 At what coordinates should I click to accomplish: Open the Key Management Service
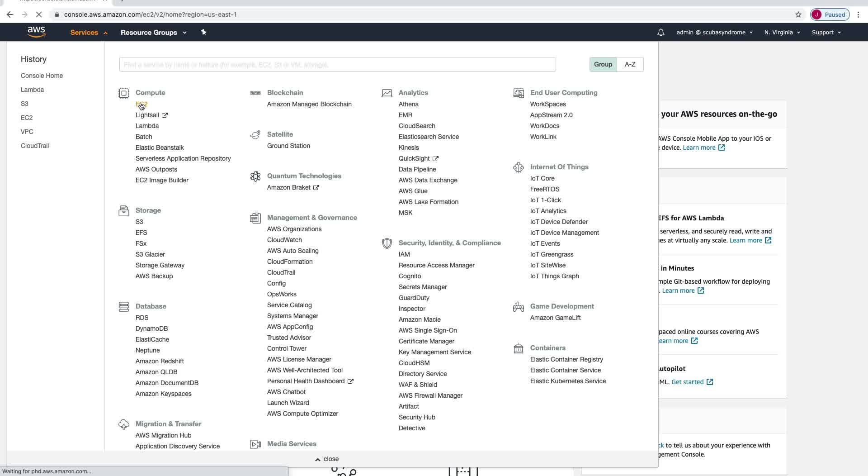pos(435,352)
